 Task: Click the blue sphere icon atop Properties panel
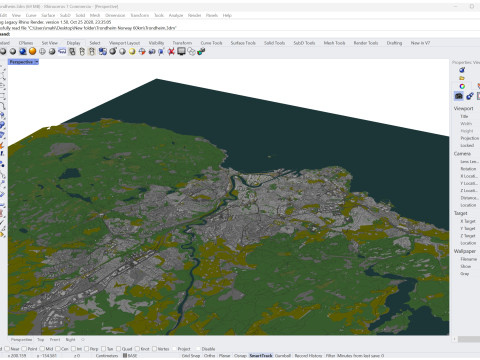[x=462, y=70]
